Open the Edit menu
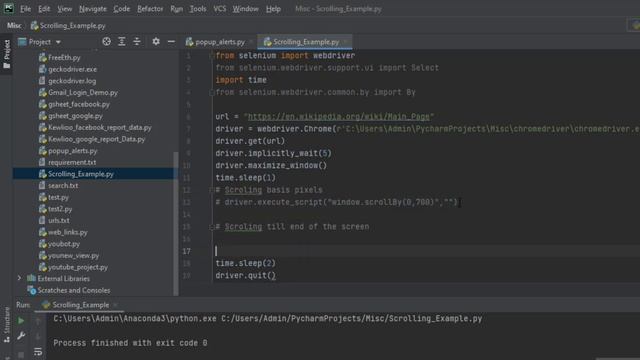This screenshot has height=360, width=640. coord(44,9)
